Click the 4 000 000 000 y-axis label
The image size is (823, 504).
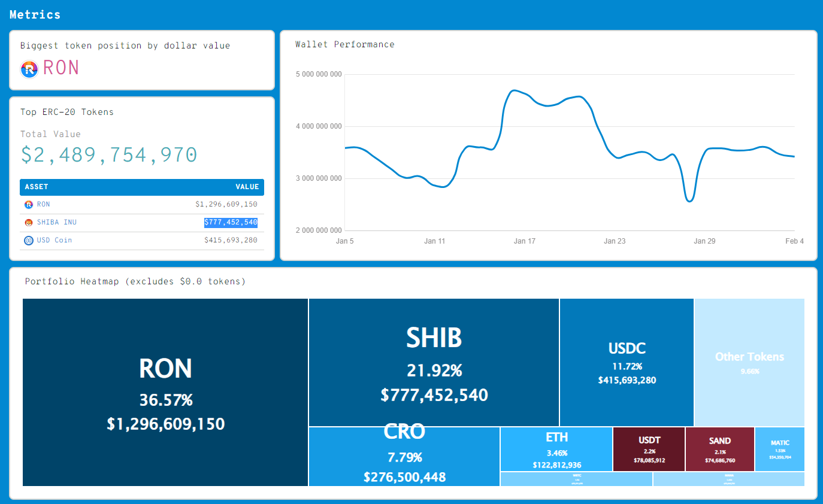(319, 126)
